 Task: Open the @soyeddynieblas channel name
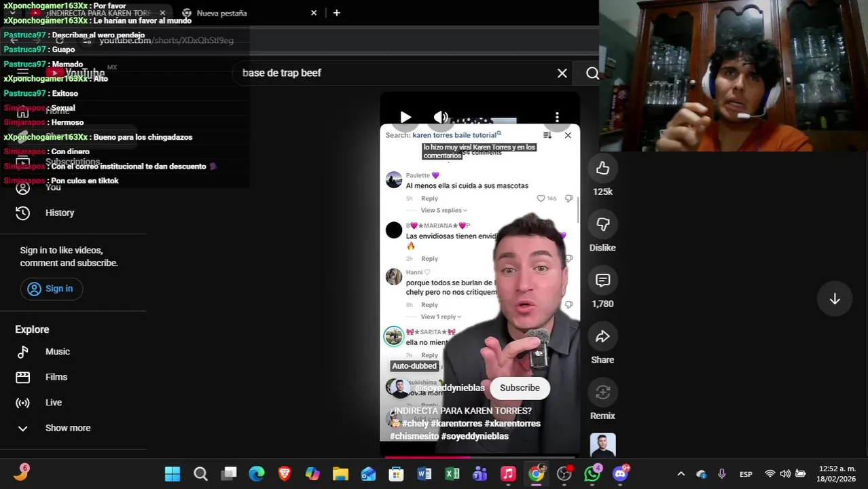[x=450, y=388]
